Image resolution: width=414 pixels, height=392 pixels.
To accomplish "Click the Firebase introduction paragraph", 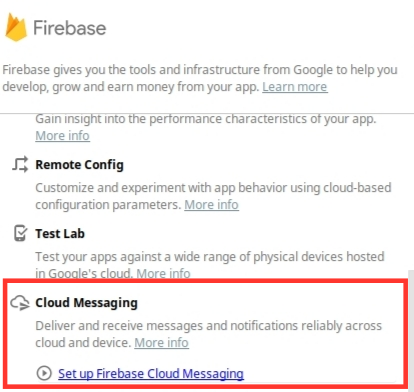I will (x=200, y=78).
